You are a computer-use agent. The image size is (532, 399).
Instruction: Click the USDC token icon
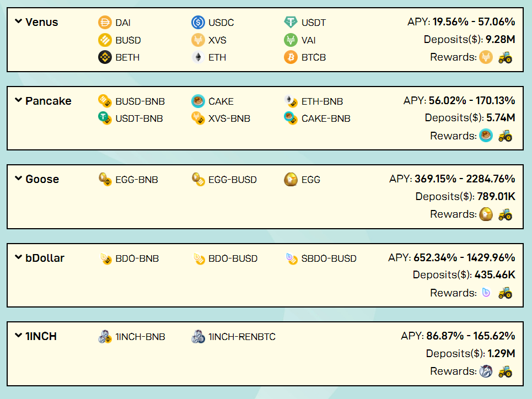[x=198, y=23]
